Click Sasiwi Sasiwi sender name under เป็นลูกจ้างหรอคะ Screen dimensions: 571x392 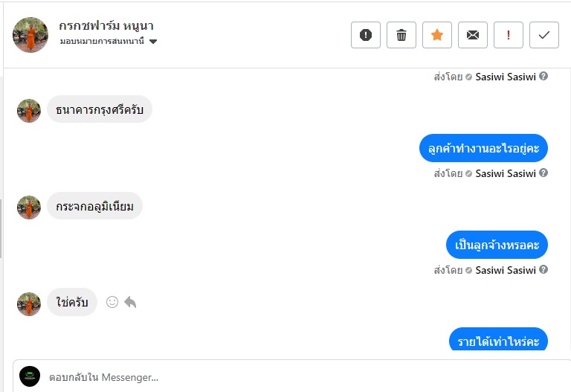[x=506, y=270]
